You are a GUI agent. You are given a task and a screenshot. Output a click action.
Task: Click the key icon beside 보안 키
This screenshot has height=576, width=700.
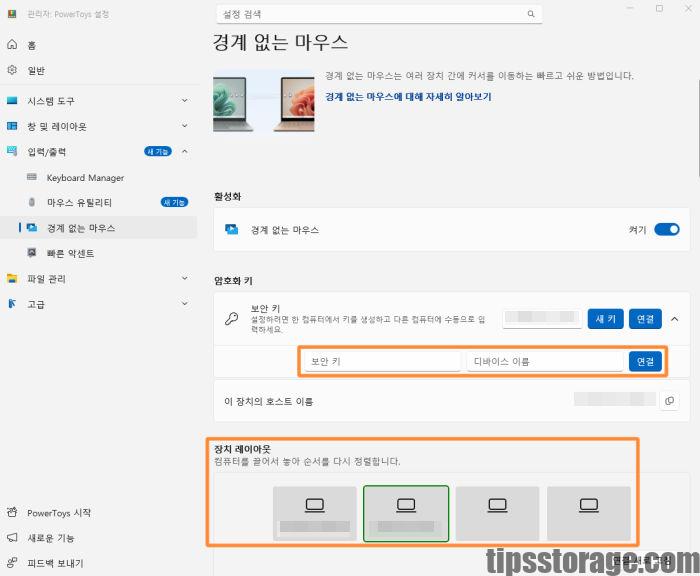(231, 319)
